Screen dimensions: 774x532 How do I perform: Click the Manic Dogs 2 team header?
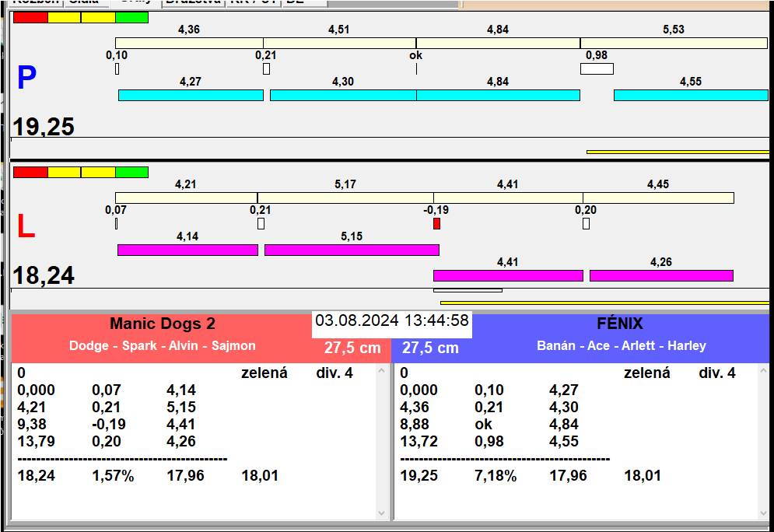coord(162,324)
